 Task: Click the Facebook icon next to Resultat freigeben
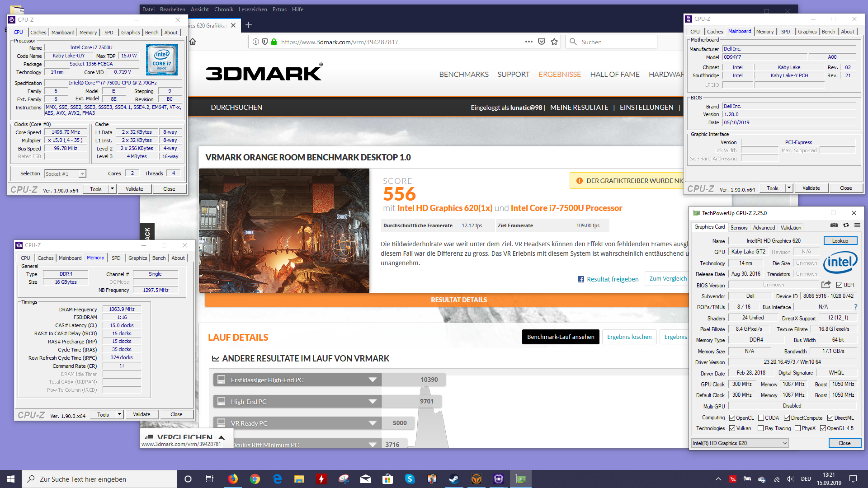pyautogui.click(x=581, y=279)
